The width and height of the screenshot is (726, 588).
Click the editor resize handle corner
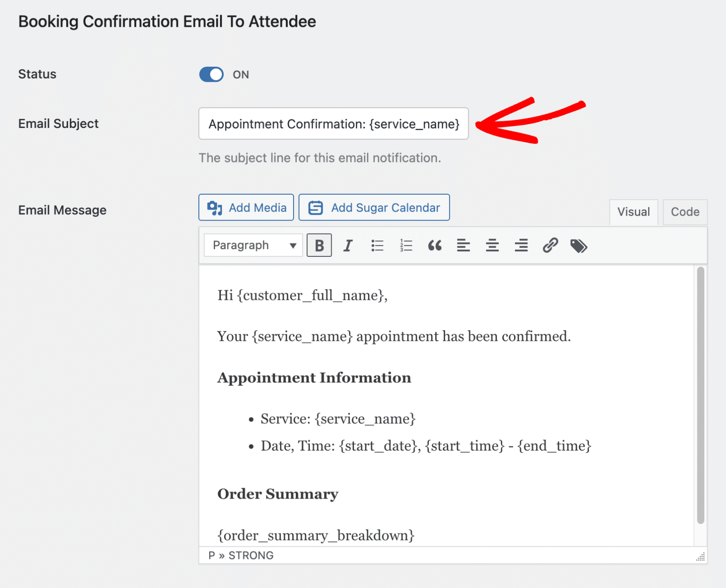[701, 557]
